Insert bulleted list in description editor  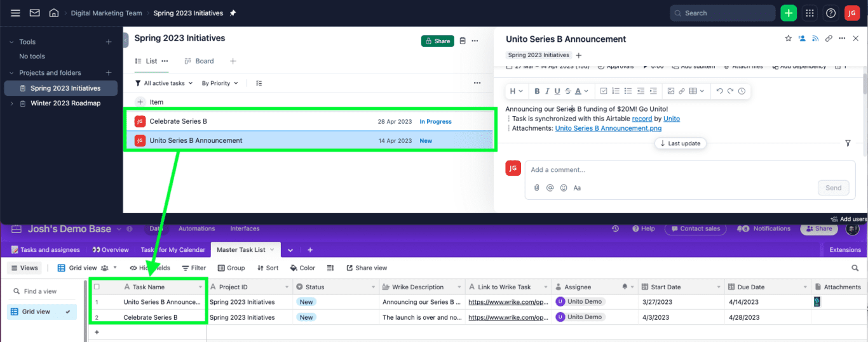click(x=628, y=91)
